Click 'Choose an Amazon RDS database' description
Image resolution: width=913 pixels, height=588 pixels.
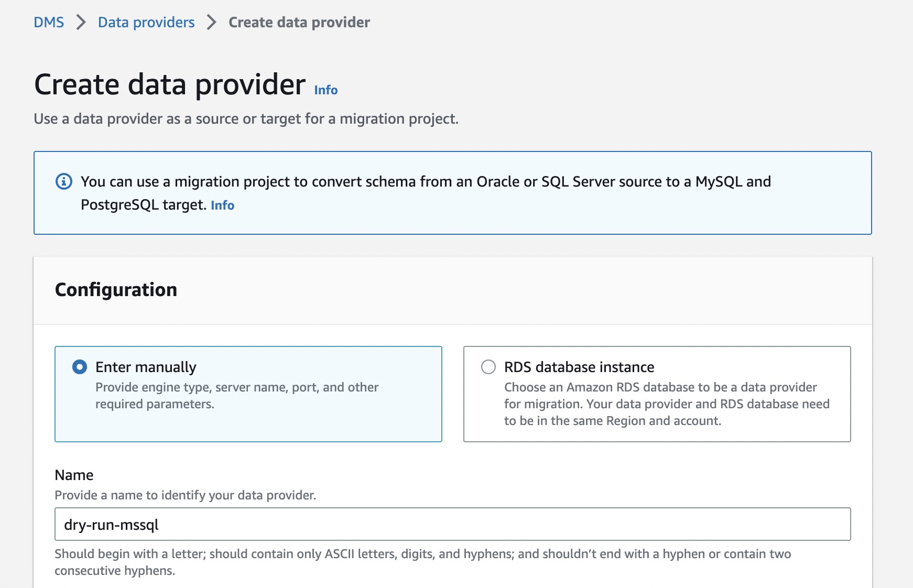tap(667, 404)
